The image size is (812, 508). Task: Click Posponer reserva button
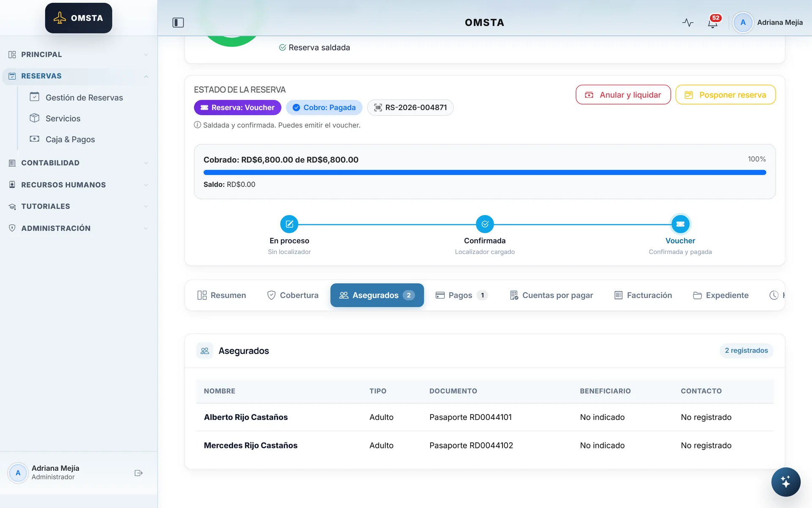point(725,95)
